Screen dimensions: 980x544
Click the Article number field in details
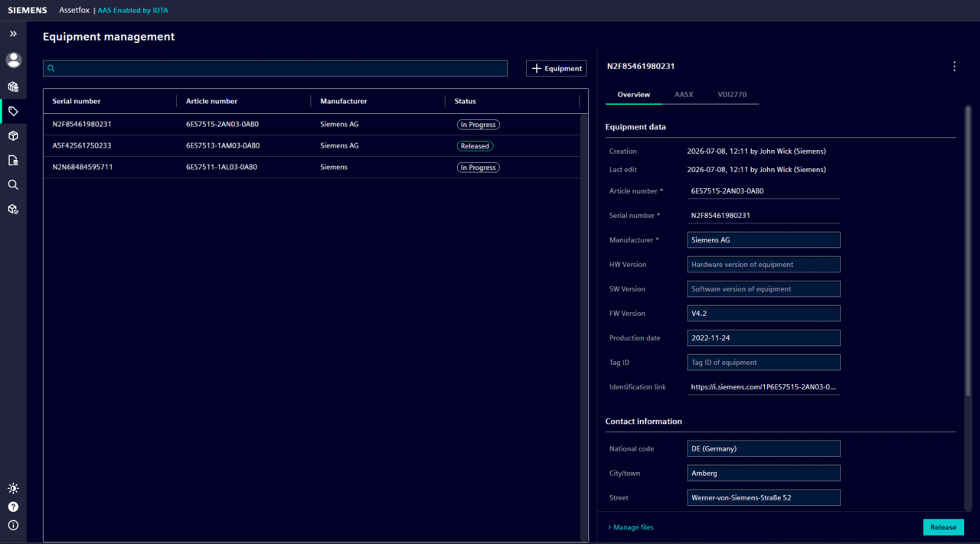[764, 191]
